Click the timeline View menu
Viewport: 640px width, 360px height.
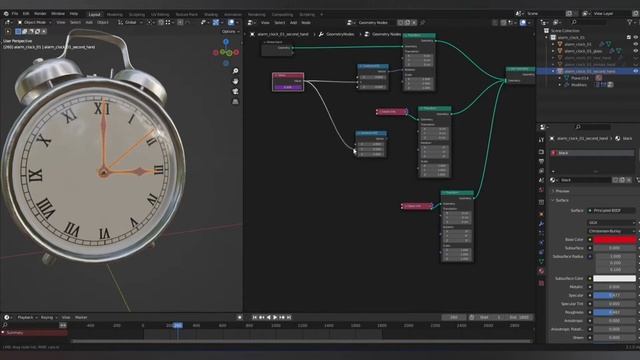pyautogui.click(x=66, y=317)
